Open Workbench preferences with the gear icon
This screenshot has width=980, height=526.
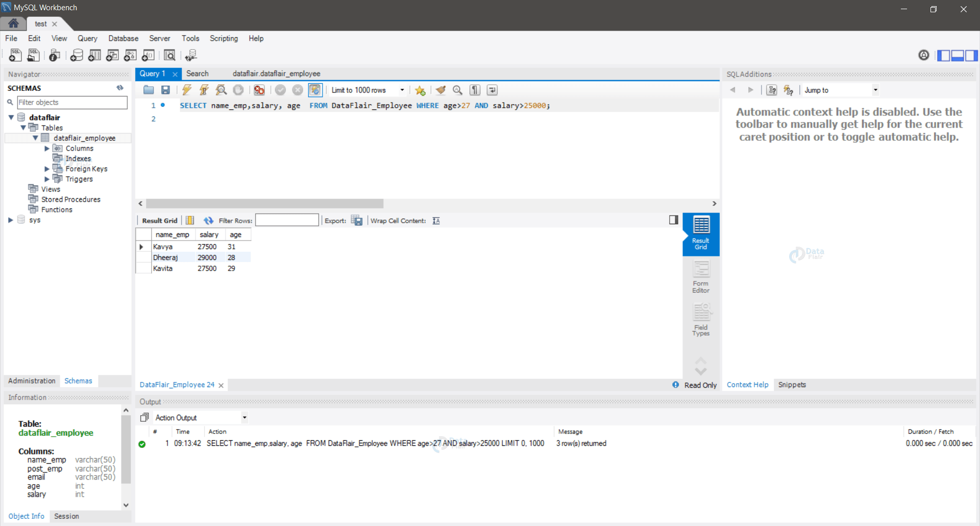click(x=923, y=55)
